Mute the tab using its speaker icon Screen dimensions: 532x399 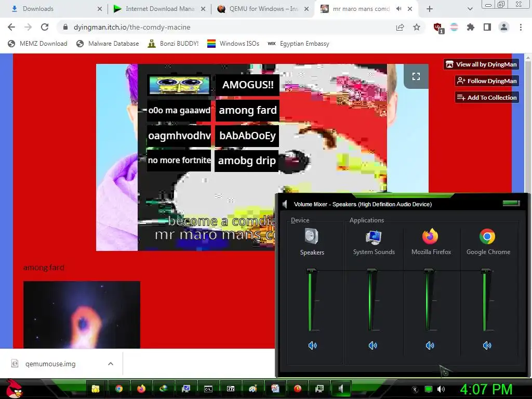398,9
